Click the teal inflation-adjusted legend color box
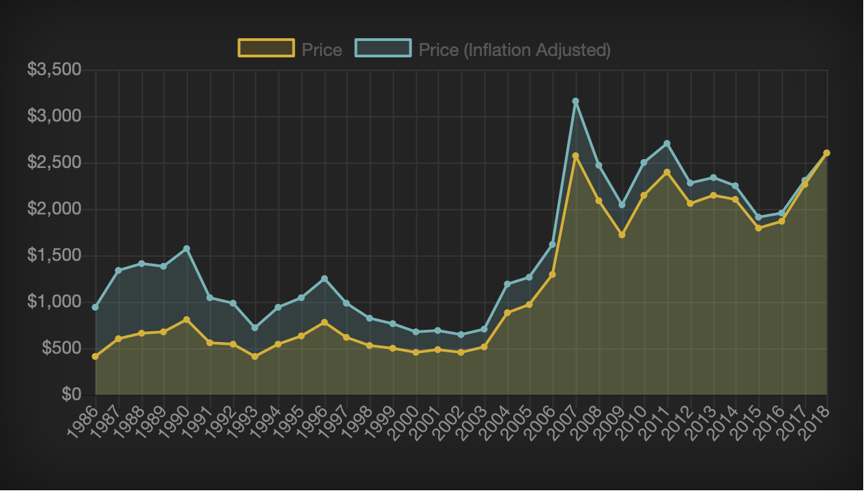The image size is (868, 493). pos(383,48)
